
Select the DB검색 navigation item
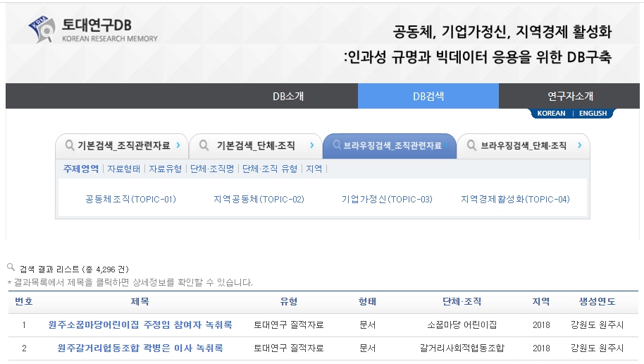(428, 96)
